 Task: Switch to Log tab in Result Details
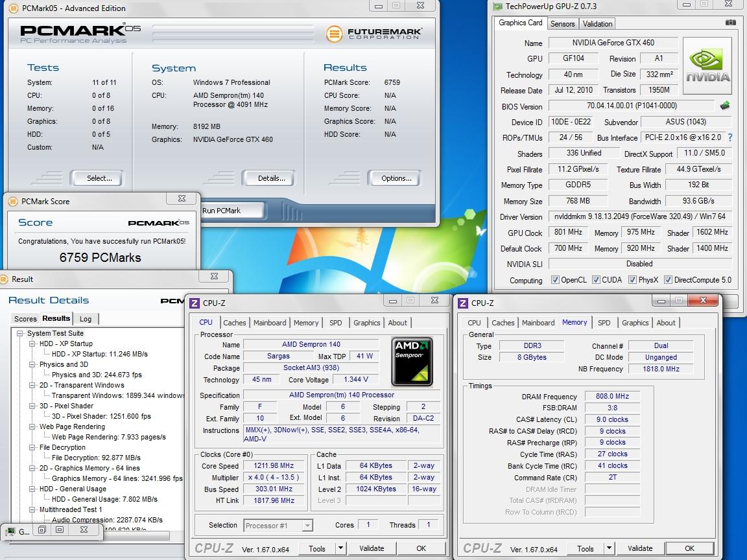coord(86,319)
